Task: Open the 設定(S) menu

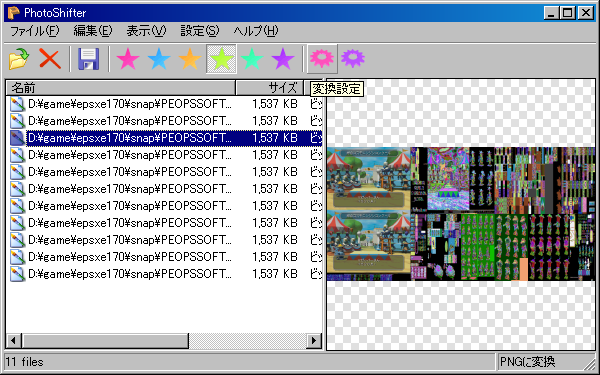Action: [199, 31]
